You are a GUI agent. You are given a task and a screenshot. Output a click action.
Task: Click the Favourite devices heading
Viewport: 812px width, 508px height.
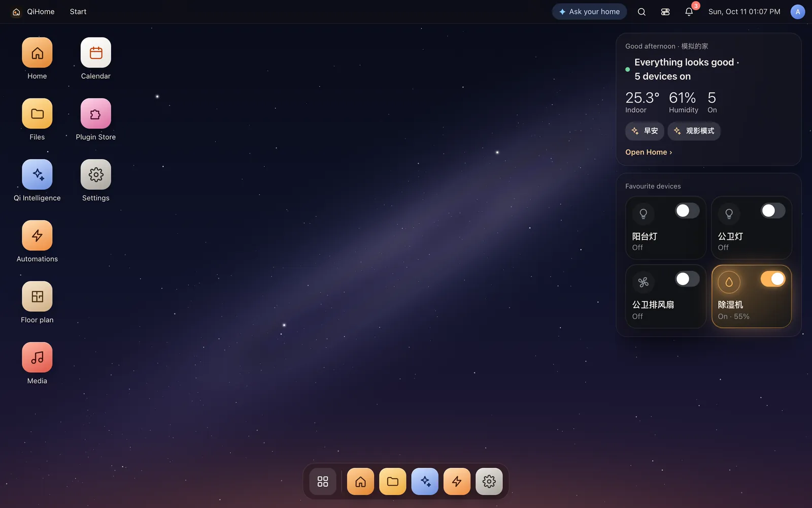[653, 186]
